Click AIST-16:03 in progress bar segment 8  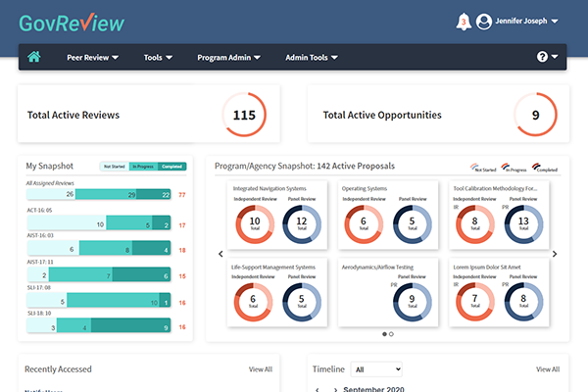[106, 248]
